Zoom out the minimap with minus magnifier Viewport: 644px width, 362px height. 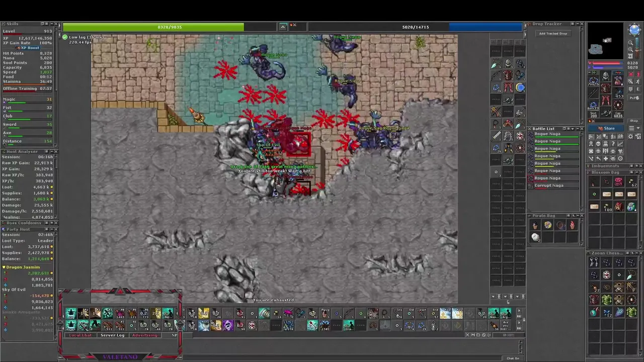630,42
